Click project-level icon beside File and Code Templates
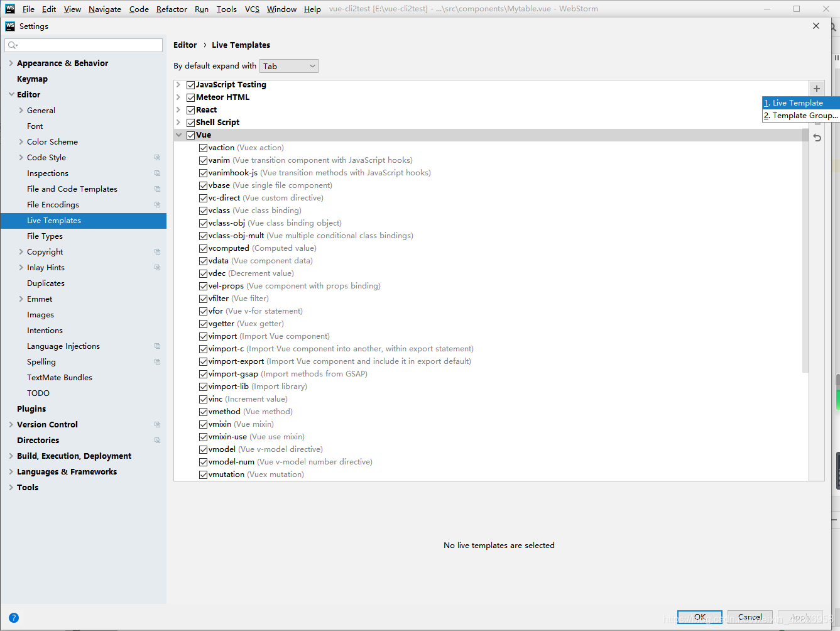This screenshot has height=631, width=840. [x=157, y=189]
